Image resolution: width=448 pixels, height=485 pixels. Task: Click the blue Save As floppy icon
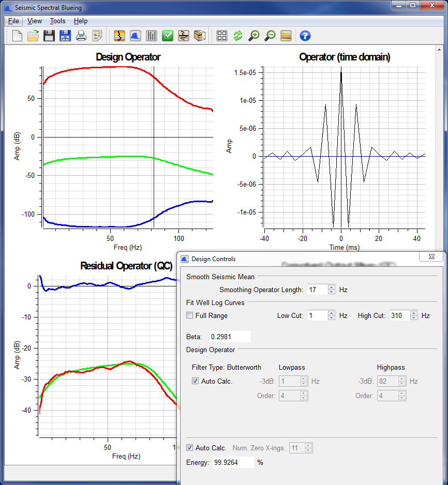click(65, 36)
